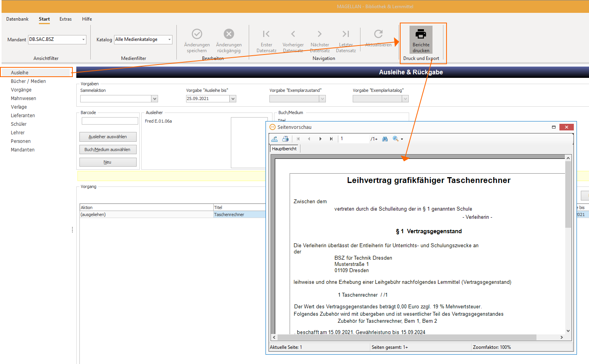
Task: Jump to last page in preview
Action: point(331,139)
